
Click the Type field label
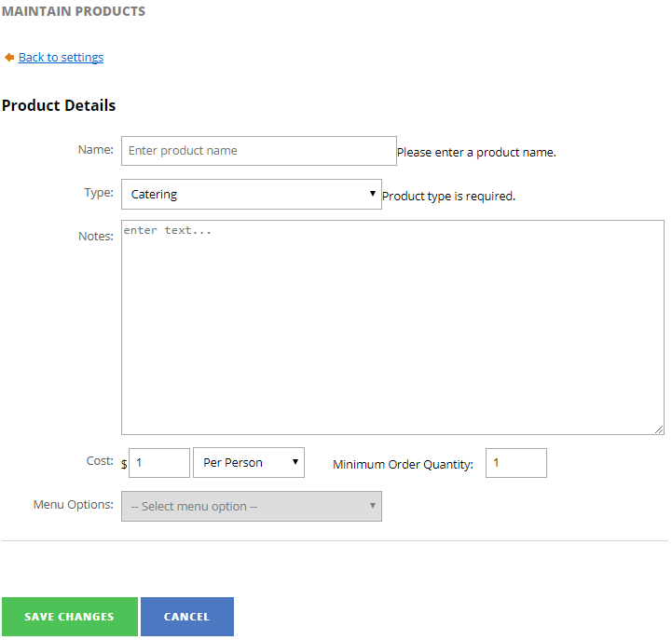[x=98, y=193]
